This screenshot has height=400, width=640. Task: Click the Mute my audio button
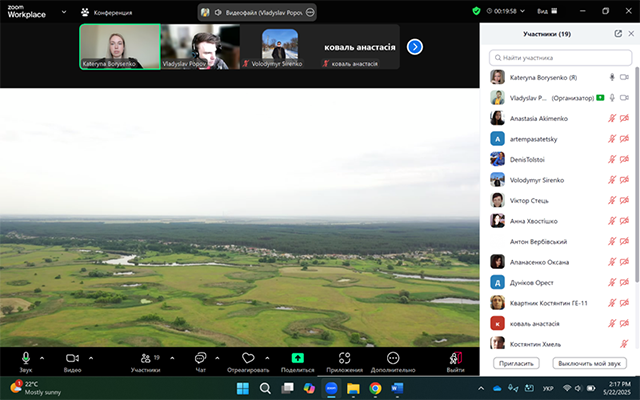(x=590, y=363)
